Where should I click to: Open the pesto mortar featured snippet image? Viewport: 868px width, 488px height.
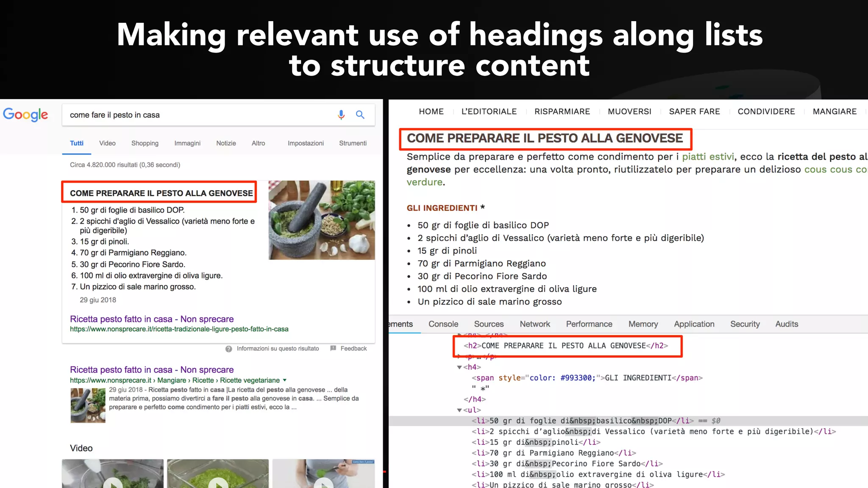pyautogui.click(x=322, y=220)
